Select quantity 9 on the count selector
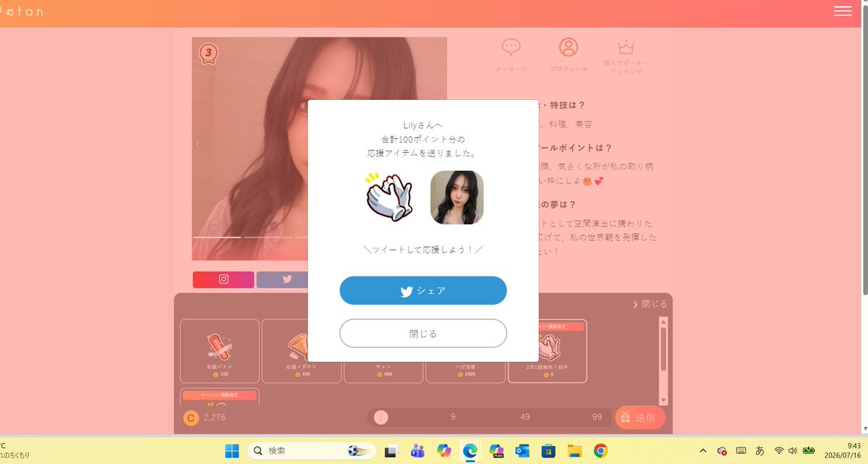Image resolution: width=868 pixels, height=464 pixels. point(453,417)
